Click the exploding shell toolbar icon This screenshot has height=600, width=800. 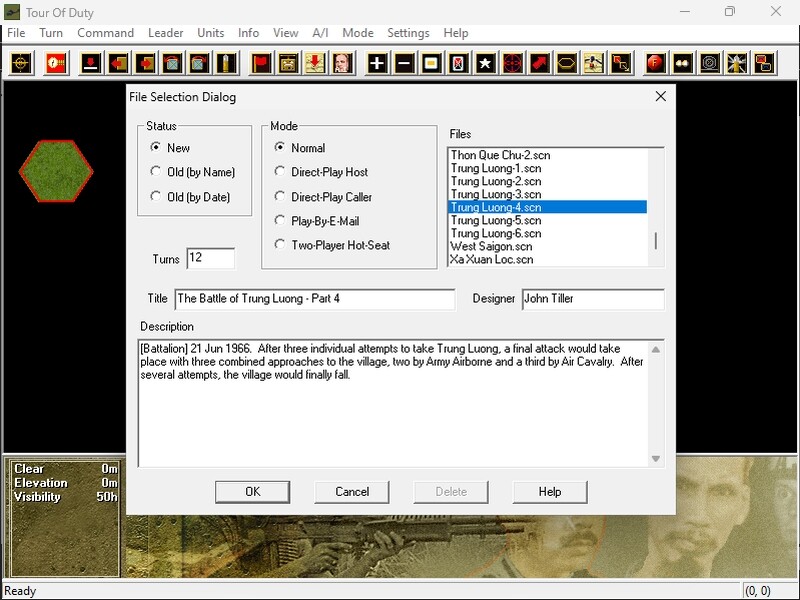[736, 64]
